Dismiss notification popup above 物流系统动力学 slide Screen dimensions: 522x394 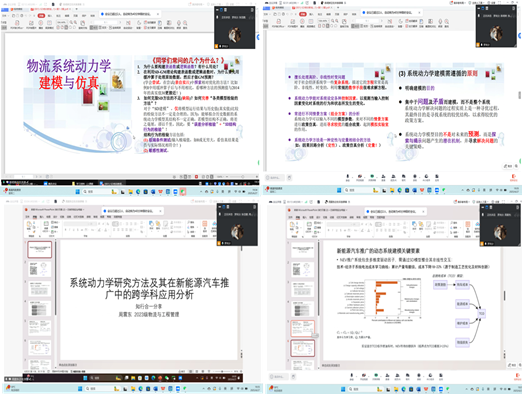pos(158,14)
